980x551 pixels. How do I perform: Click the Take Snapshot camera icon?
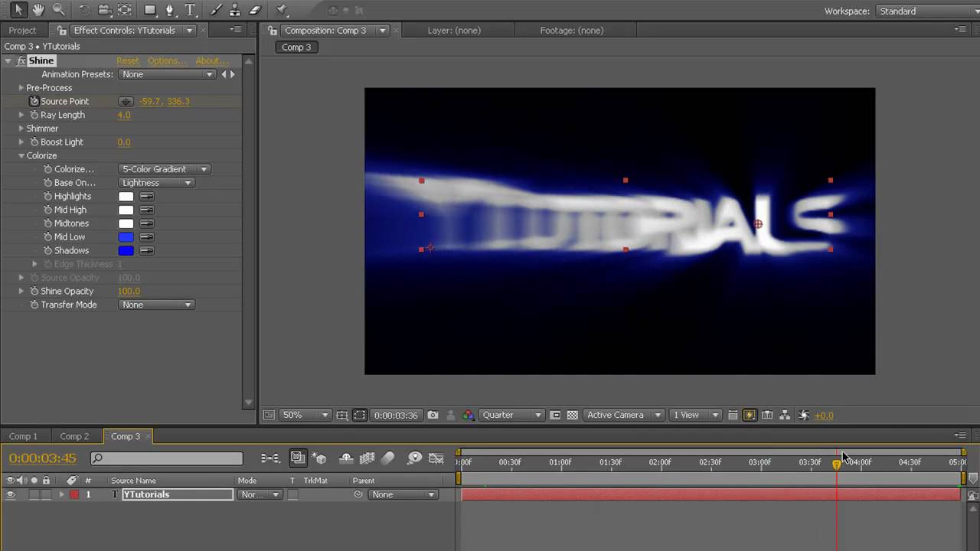click(433, 415)
